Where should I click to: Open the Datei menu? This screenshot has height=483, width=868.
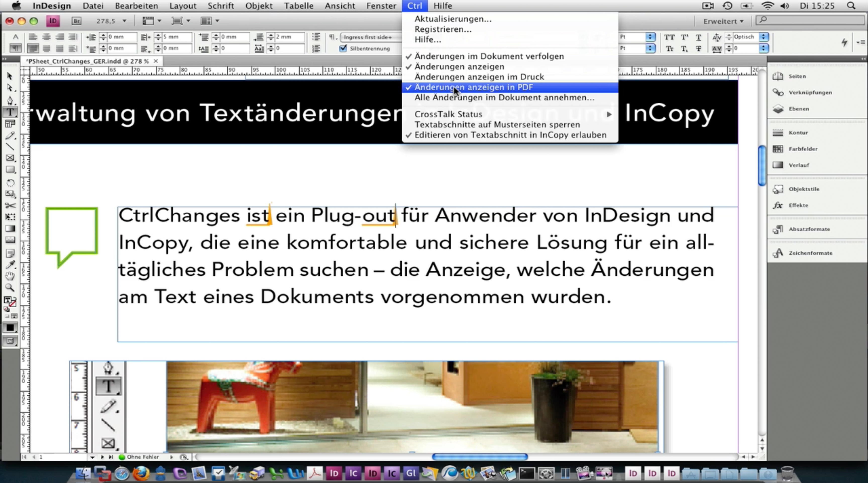pyautogui.click(x=93, y=6)
